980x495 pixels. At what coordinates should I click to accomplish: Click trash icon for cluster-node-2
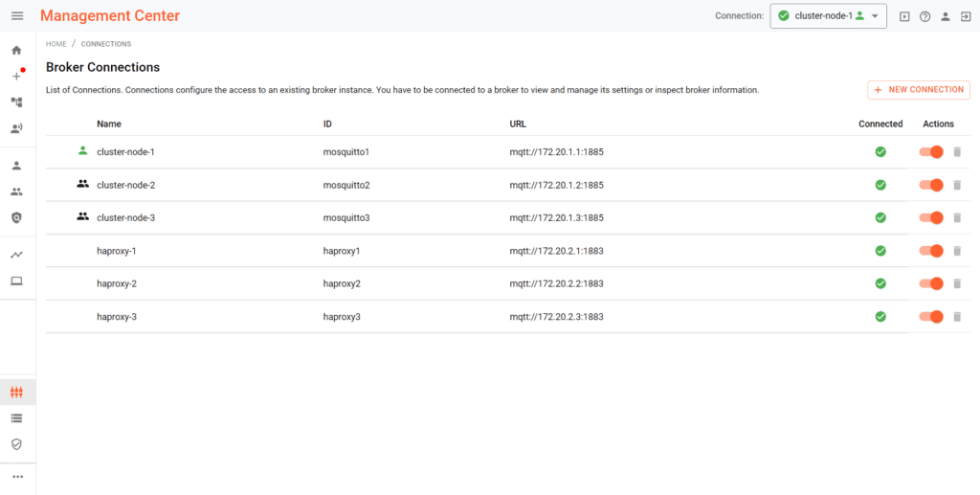tap(957, 186)
